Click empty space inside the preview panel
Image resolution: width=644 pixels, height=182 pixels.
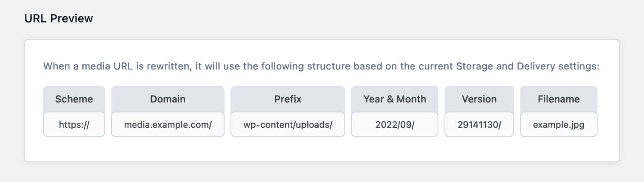322,150
